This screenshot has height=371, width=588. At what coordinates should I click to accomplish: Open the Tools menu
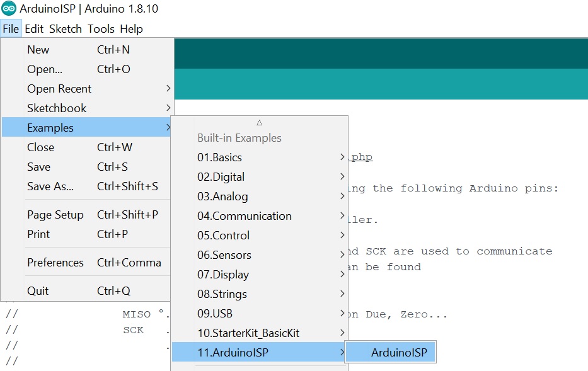pos(101,29)
